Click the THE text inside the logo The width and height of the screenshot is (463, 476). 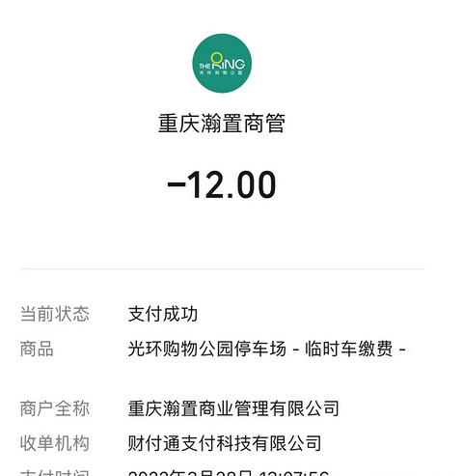(x=204, y=67)
